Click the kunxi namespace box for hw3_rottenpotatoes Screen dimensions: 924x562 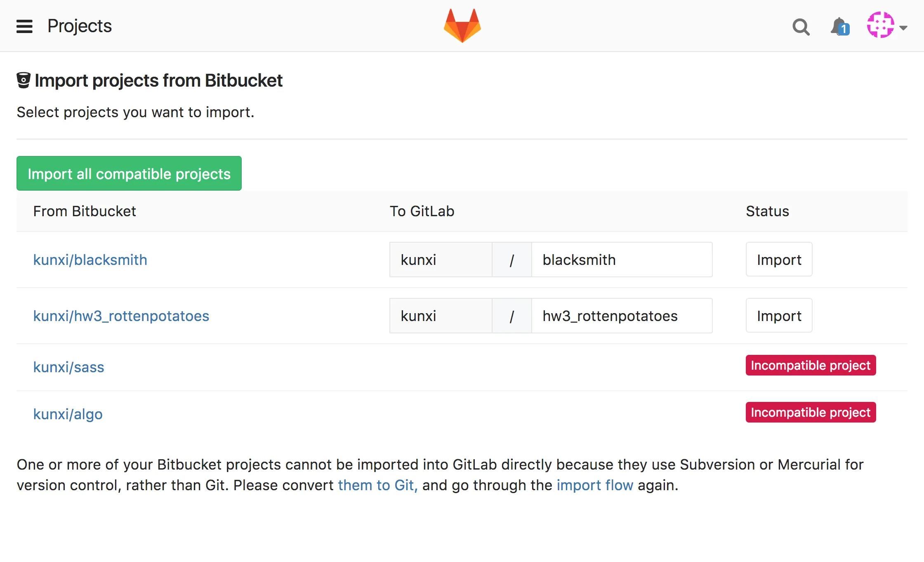coord(441,316)
